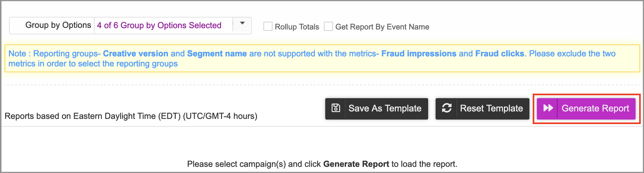Screen dimensions: 644x173
Task: Click the 'Note :' text in the yellow box
Action: (17, 54)
